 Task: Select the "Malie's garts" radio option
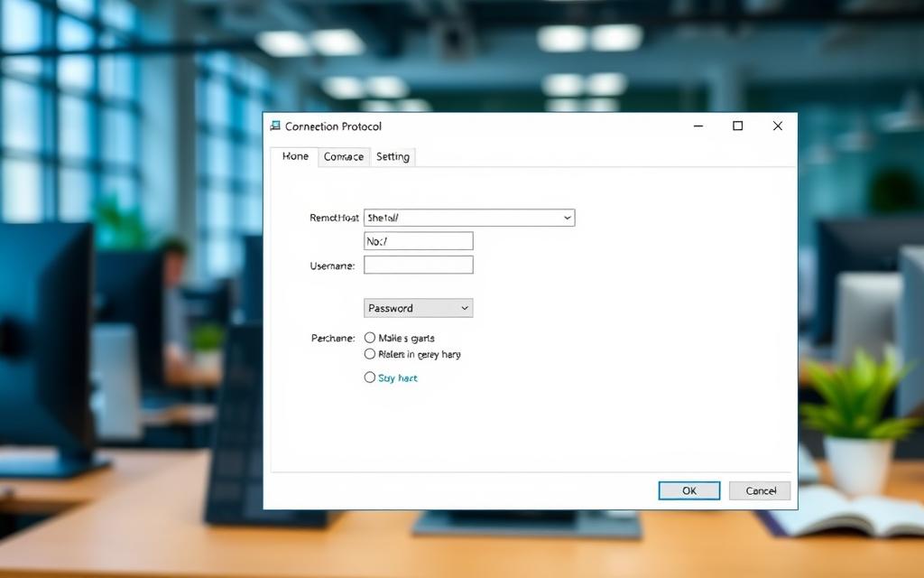tap(370, 338)
